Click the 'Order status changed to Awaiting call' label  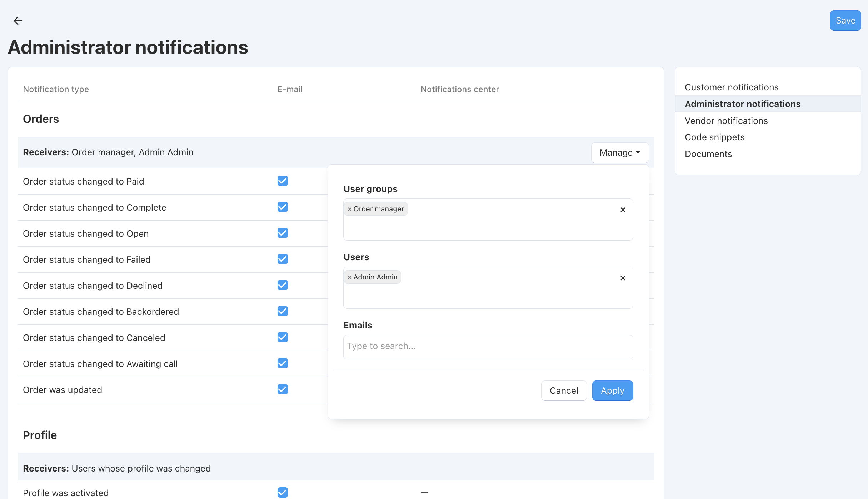(x=100, y=364)
